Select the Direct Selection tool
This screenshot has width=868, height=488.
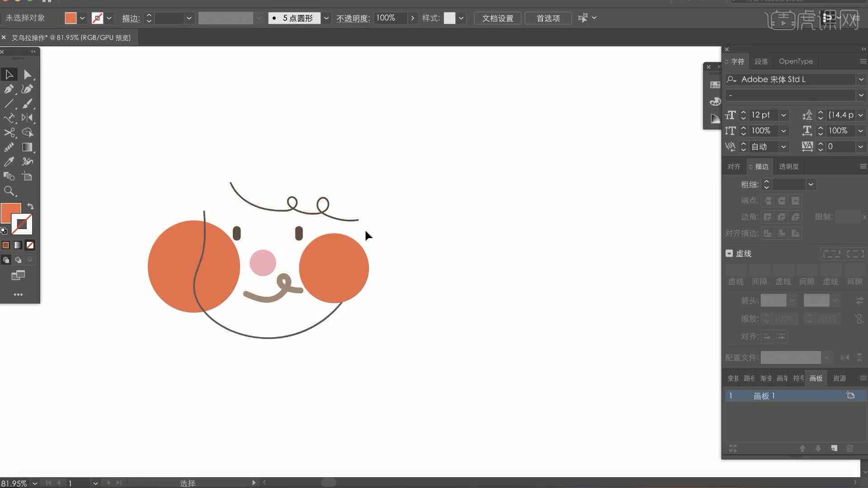(27, 74)
